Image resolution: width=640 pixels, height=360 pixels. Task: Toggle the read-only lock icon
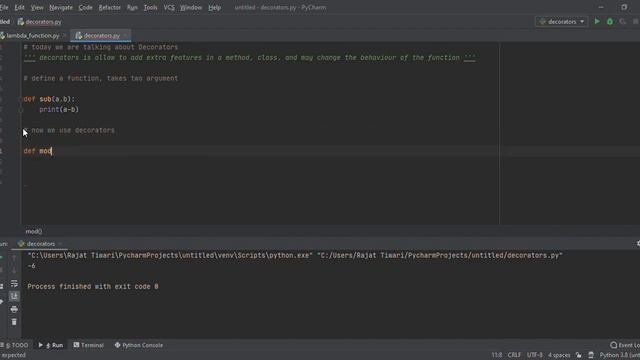click(x=579, y=355)
